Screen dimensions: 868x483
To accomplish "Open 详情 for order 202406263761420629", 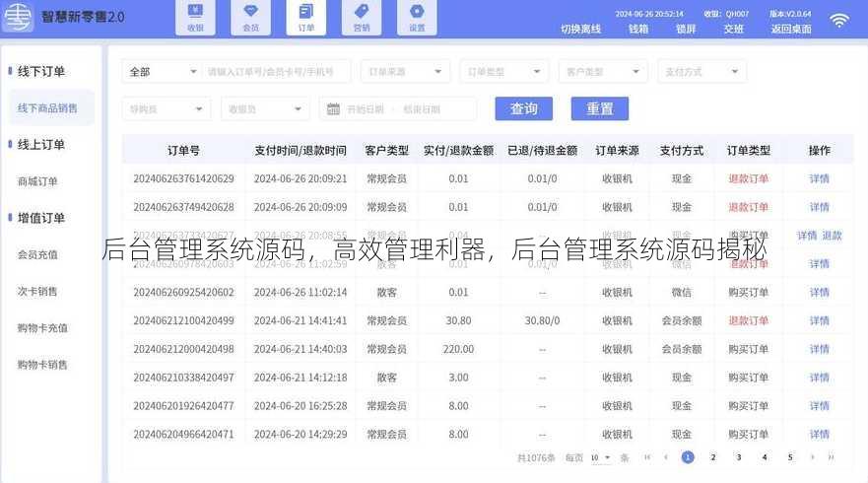I will click(x=820, y=178).
